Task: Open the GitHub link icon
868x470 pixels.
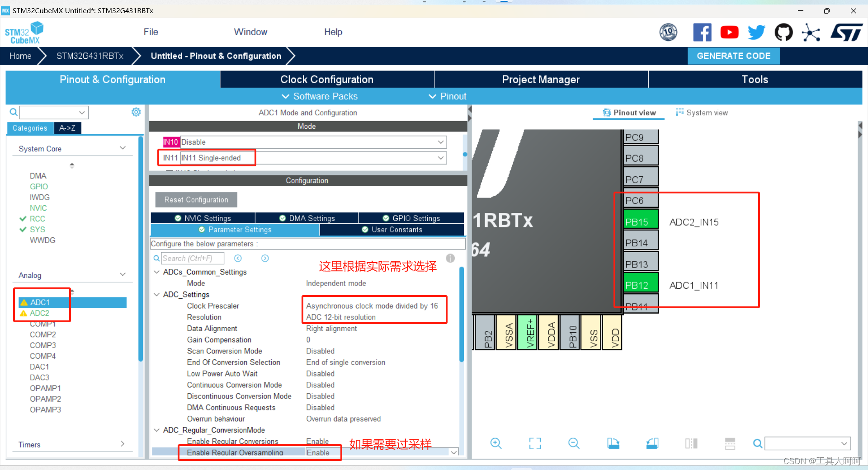Action: coord(783,33)
